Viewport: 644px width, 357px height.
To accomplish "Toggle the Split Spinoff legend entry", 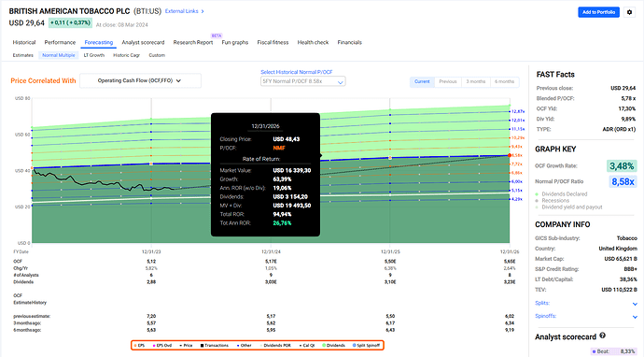I will tap(366, 346).
